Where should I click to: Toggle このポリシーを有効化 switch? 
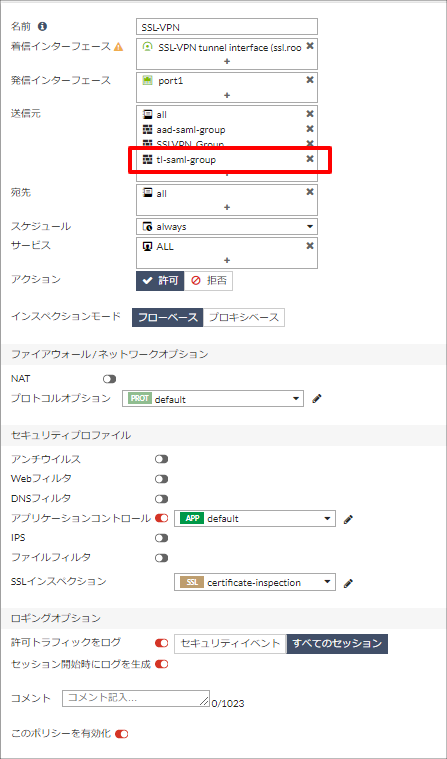pos(122,734)
